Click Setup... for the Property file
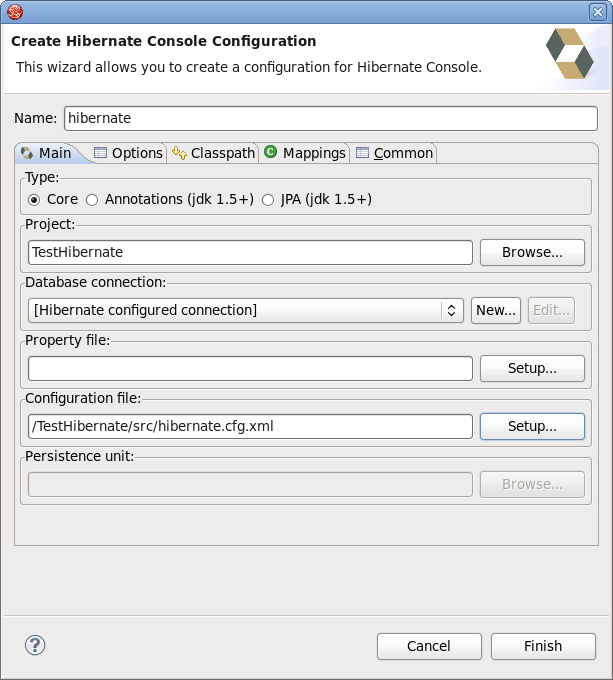This screenshot has width=613, height=680. 532,369
